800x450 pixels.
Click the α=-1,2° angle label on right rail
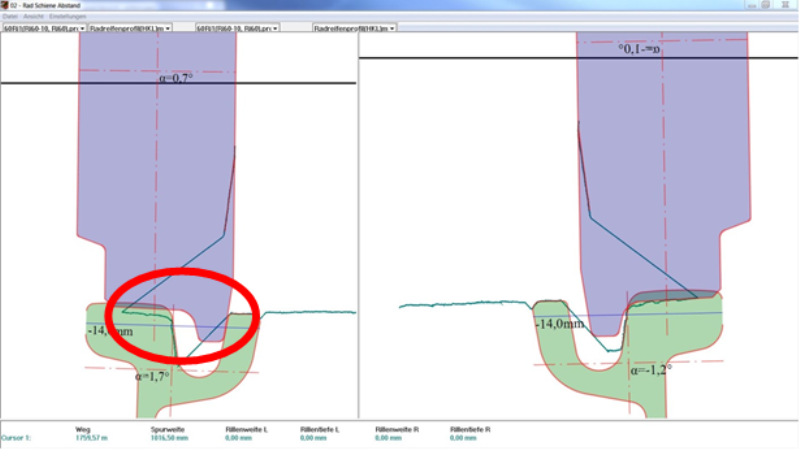[x=650, y=368]
